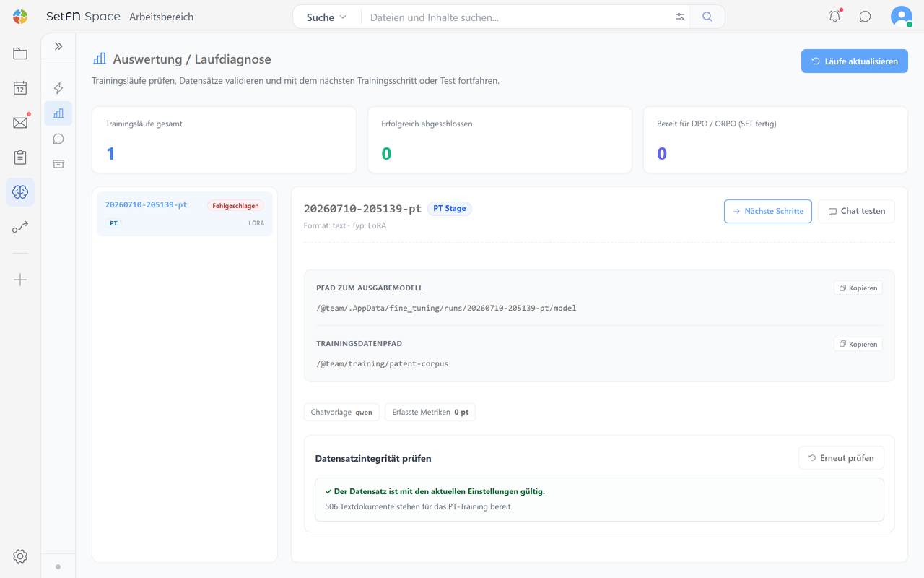Select the bar chart evaluation icon

coord(58,113)
